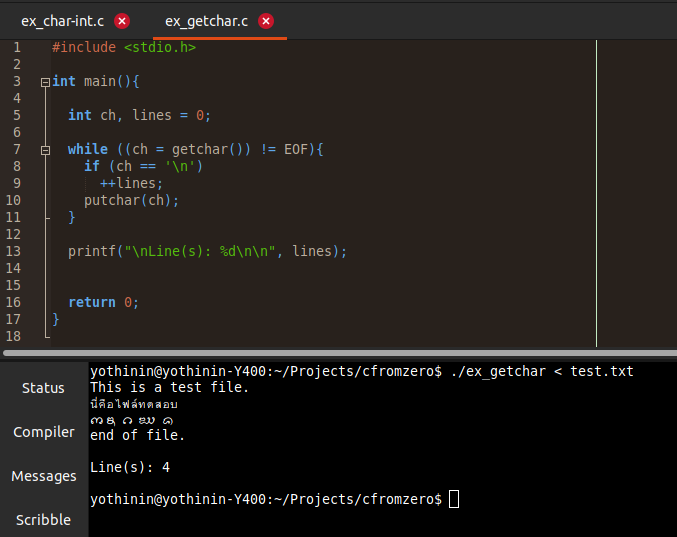Open the Messages tab

(x=44, y=476)
